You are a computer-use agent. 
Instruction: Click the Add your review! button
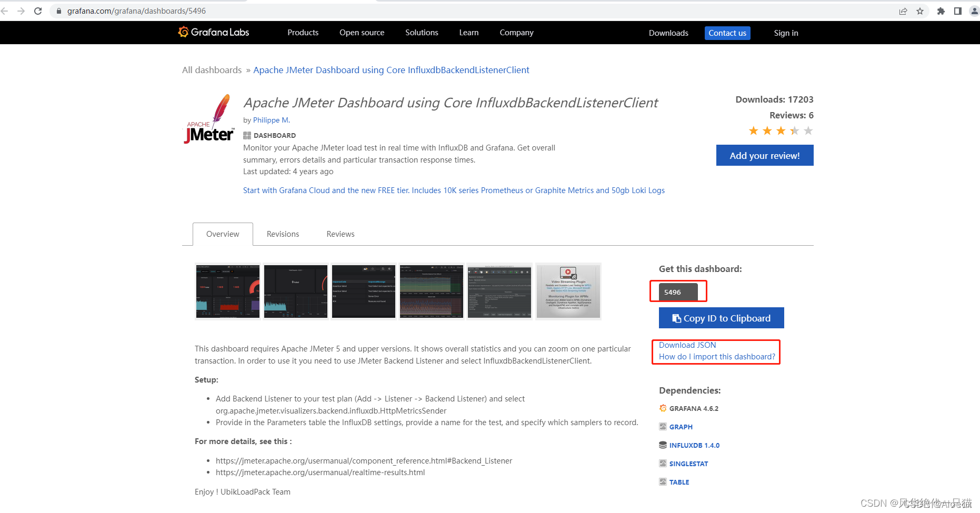coord(765,155)
